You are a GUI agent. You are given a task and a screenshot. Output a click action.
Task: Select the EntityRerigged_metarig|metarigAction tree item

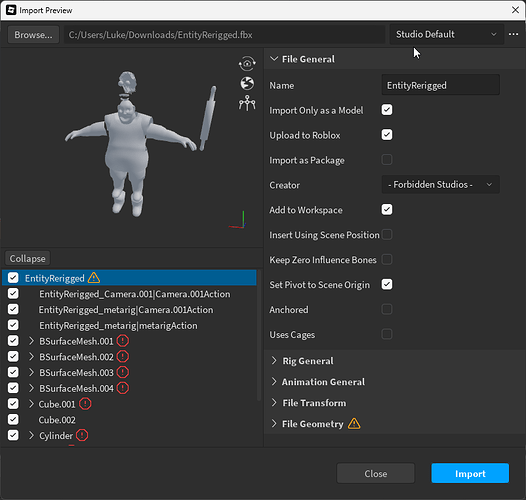tap(118, 326)
